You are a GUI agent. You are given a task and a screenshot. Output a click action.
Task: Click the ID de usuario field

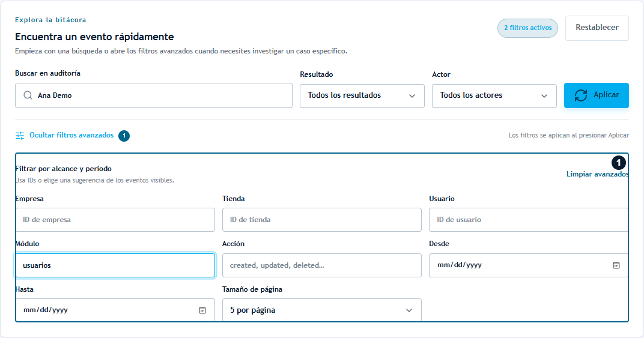529,220
